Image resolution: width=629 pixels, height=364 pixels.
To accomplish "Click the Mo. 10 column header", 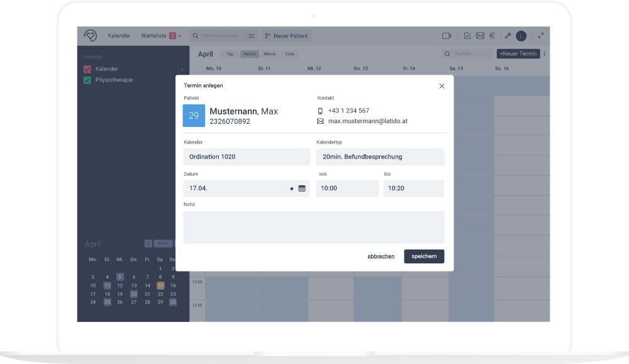I will click(214, 69).
